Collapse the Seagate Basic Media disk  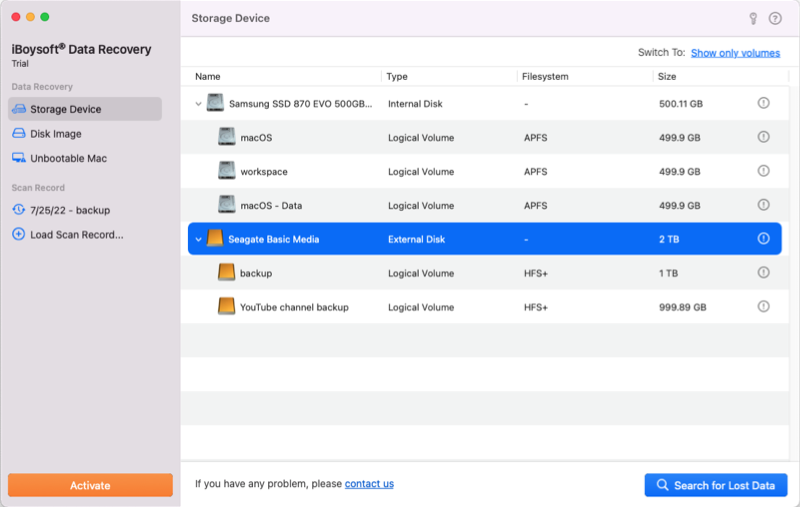point(198,239)
